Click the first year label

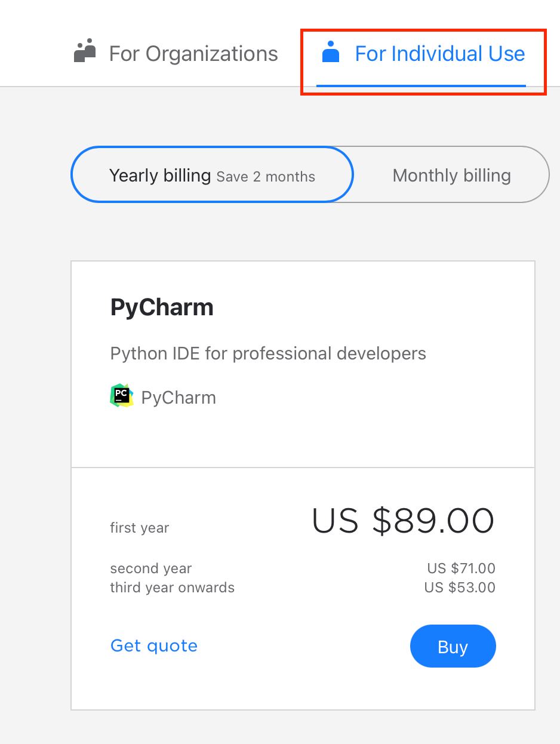click(140, 528)
